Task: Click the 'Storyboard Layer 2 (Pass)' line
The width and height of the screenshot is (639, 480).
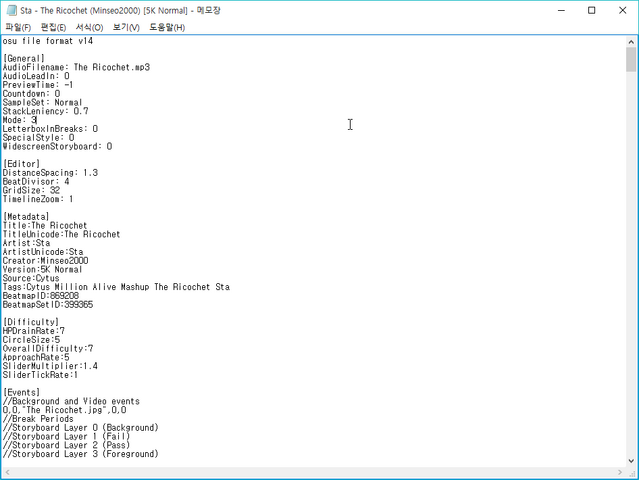Action: 66,445
